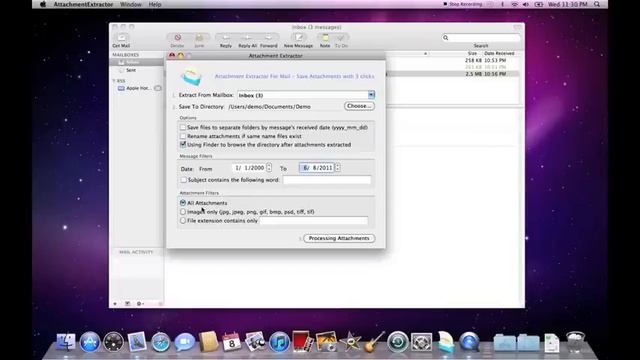Click Stop Recording in the menu bar
Image resolution: width=640 pixels, height=360 pixels.
(x=463, y=4)
